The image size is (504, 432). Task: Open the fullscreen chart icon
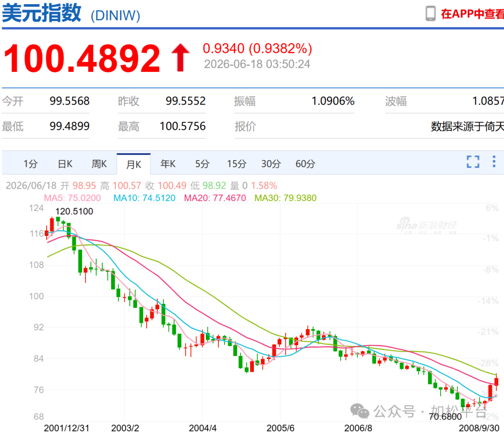click(x=473, y=162)
